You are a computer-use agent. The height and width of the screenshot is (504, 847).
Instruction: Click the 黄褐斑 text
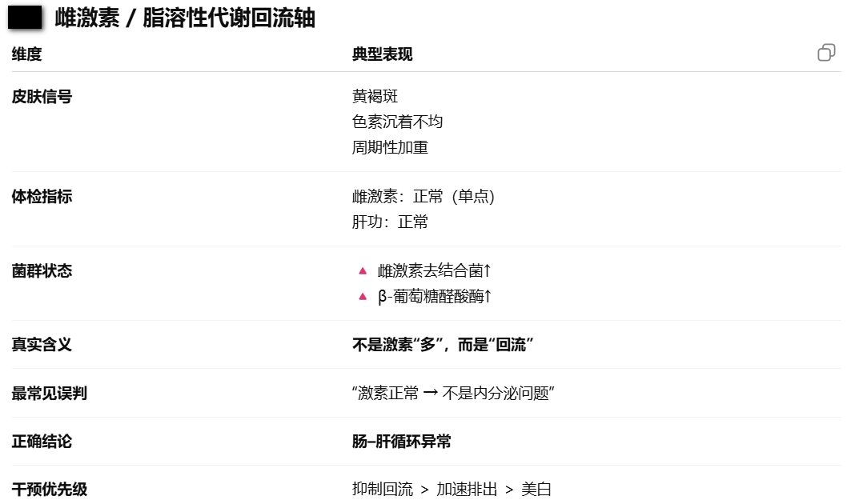(x=375, y=97)
